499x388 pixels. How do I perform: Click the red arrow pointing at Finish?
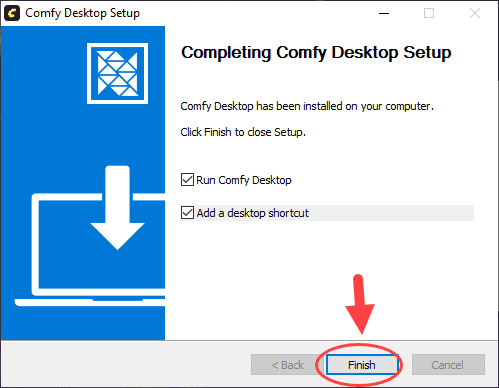click(360, 304)
